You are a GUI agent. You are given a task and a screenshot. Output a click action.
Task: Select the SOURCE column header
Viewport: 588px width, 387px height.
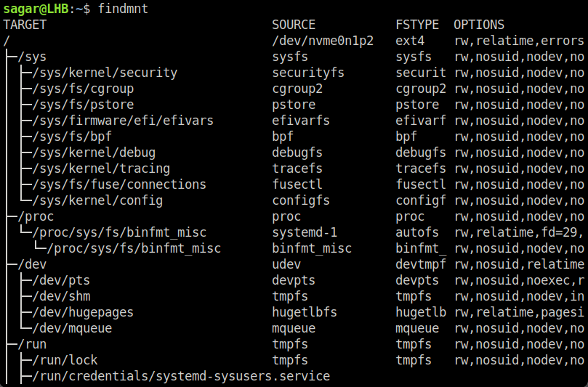pyautogui.click(x=294, y=25)
